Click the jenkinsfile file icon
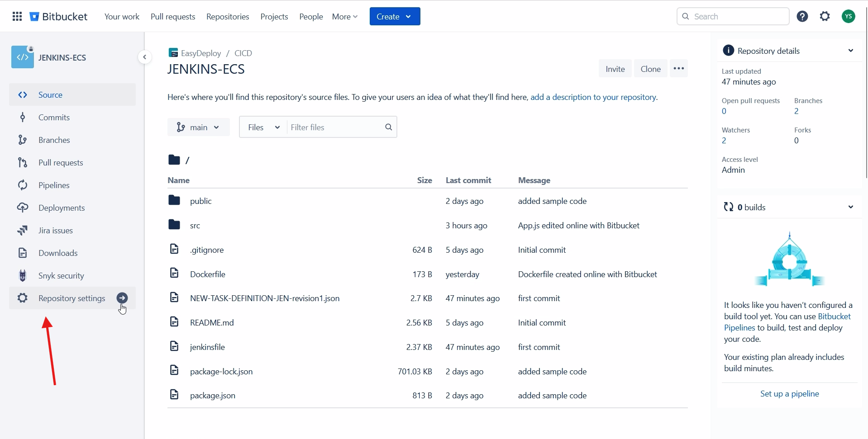 point(174,346)
